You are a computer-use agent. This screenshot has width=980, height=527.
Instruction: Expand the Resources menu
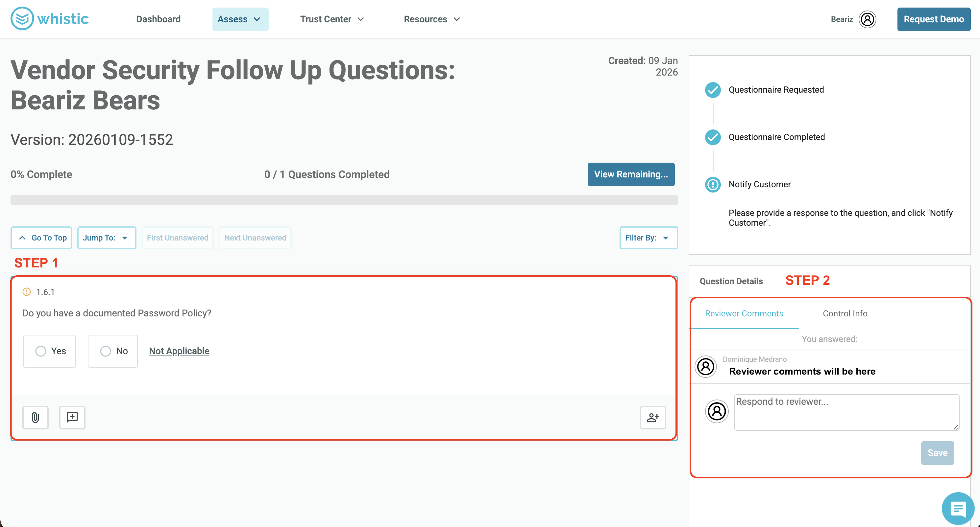(432, 19)
